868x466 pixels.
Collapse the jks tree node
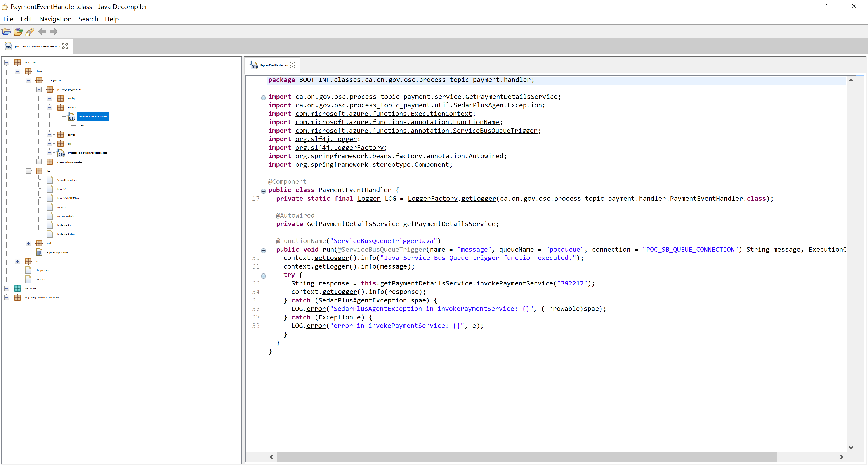click(28, 171)
